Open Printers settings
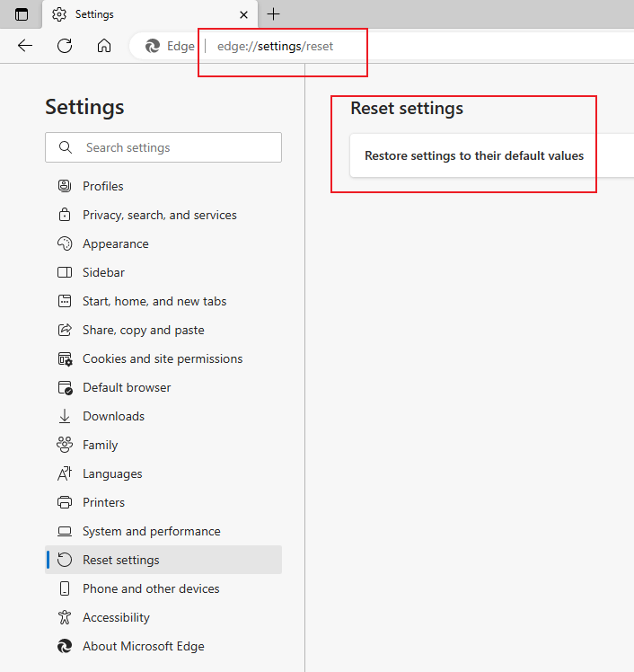The image size is (634, 672). click(x=163, y=502)
